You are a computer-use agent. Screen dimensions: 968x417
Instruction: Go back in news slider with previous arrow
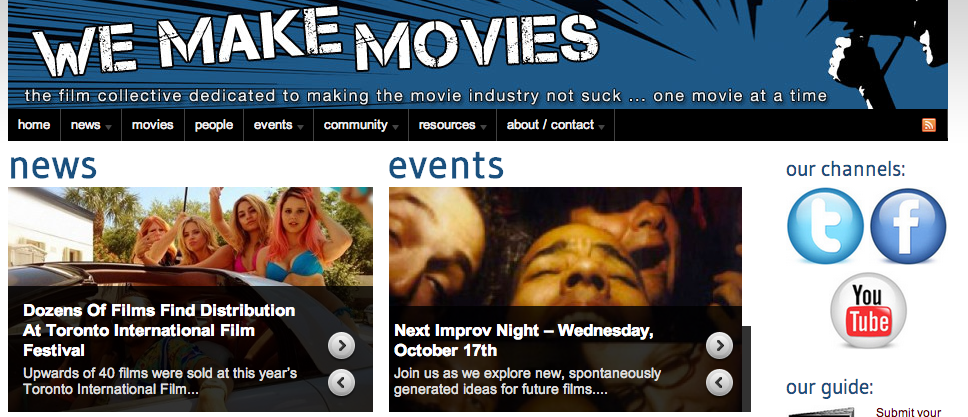341,383
